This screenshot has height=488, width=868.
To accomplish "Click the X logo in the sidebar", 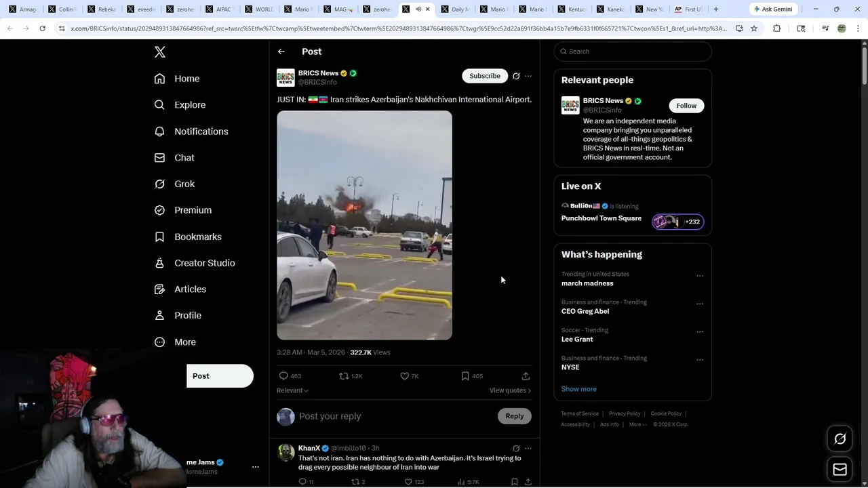I will (160, 52).
